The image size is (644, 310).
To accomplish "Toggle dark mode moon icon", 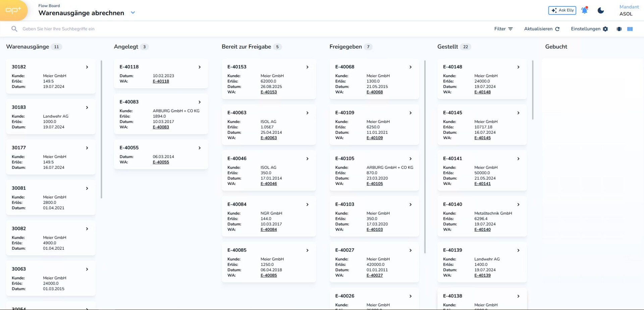I will point(601,10).
